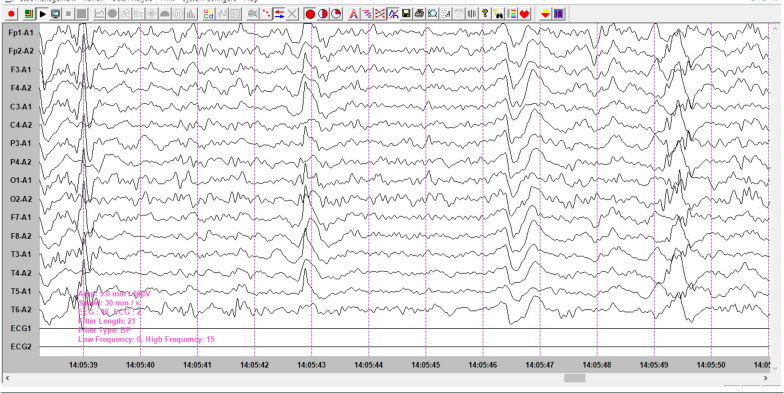This screenshot has width=784, height=394.
Task: Click the binoculars search icon
Action: [x=498, y=14]
